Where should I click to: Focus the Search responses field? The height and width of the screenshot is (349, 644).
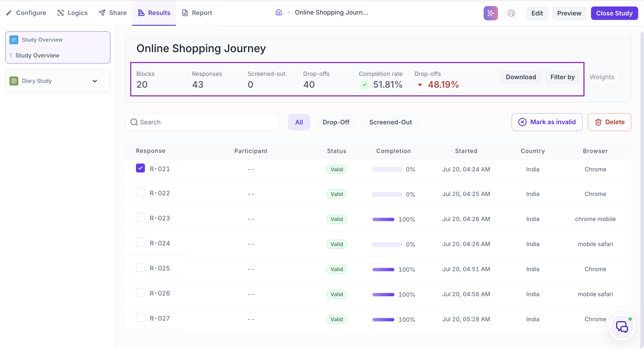click(202, 122)
